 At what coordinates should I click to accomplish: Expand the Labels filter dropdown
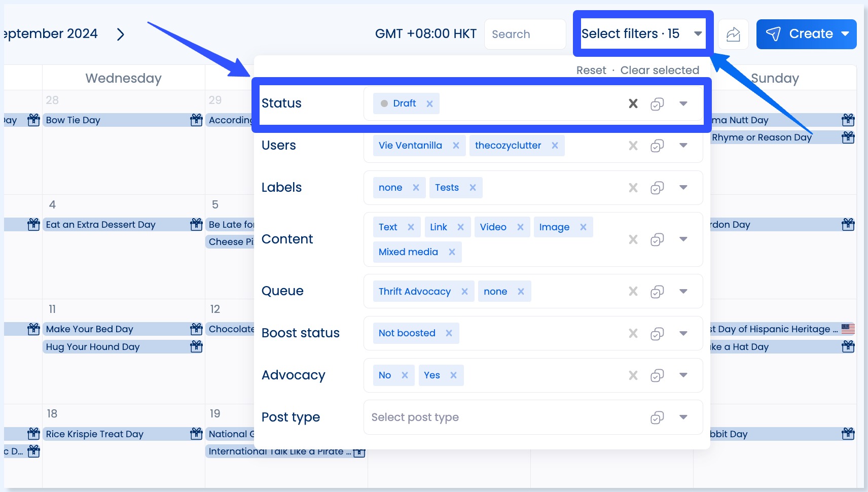(683, 188)
